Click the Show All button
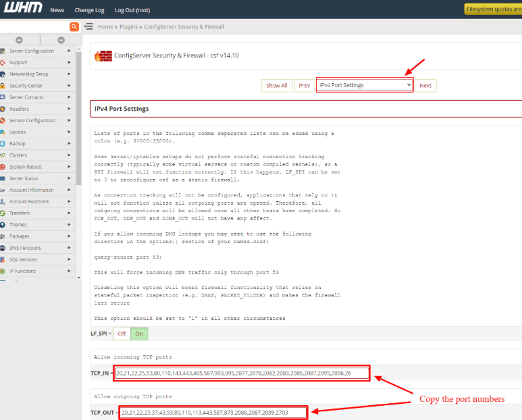 point(277,86)
